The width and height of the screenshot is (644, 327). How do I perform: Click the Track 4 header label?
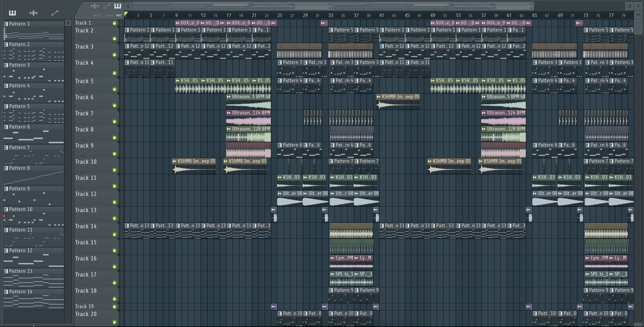point(84,63)
